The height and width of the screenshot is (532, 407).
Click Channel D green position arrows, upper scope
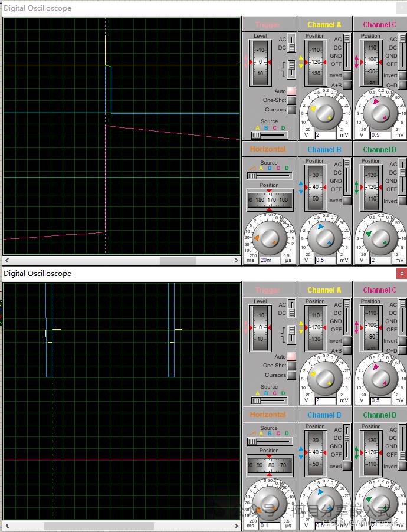click(x=356, y=188)
